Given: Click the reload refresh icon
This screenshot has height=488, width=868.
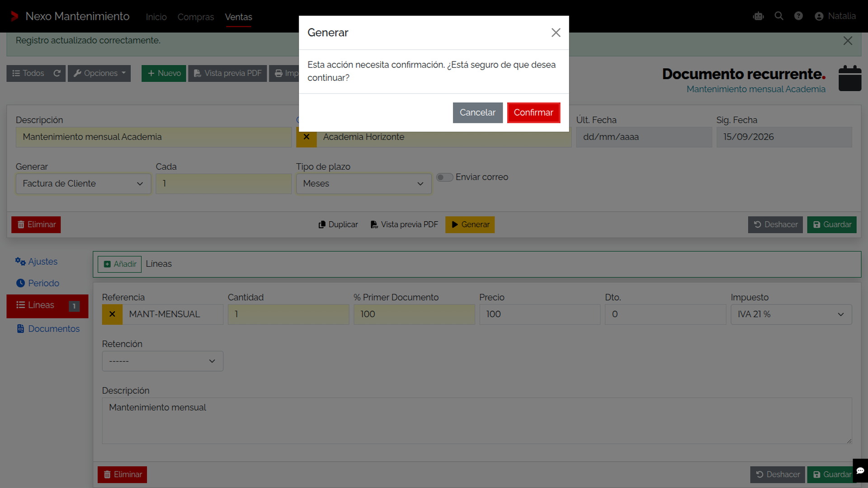Looking at the screenshot, I should pyautogui.click(x=57, y=73).
